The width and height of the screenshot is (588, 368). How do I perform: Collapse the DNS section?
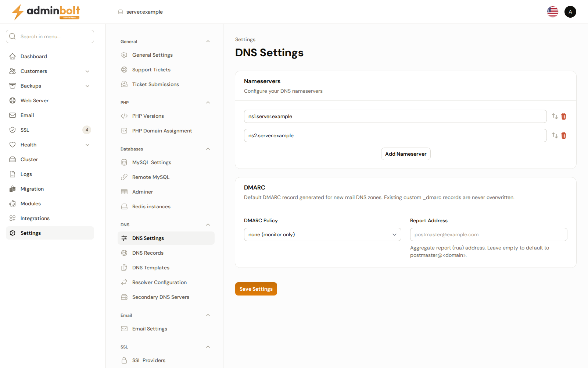click(x=208, y=224)
